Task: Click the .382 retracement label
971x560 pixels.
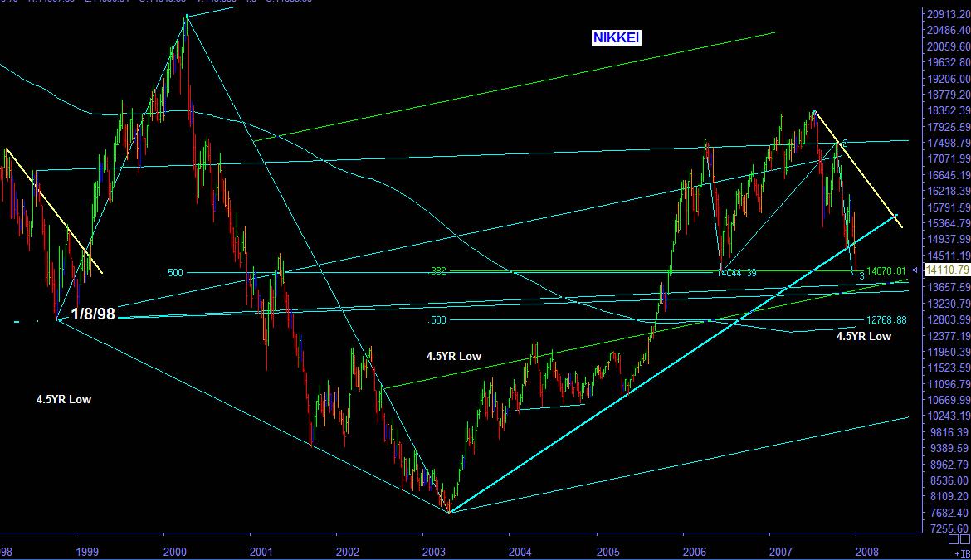Action: [x=438, y=271]
